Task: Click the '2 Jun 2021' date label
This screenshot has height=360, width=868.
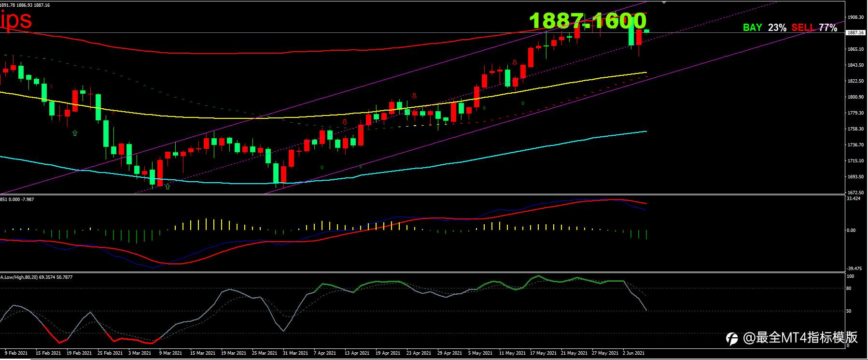Action: (x=634, y=353)
